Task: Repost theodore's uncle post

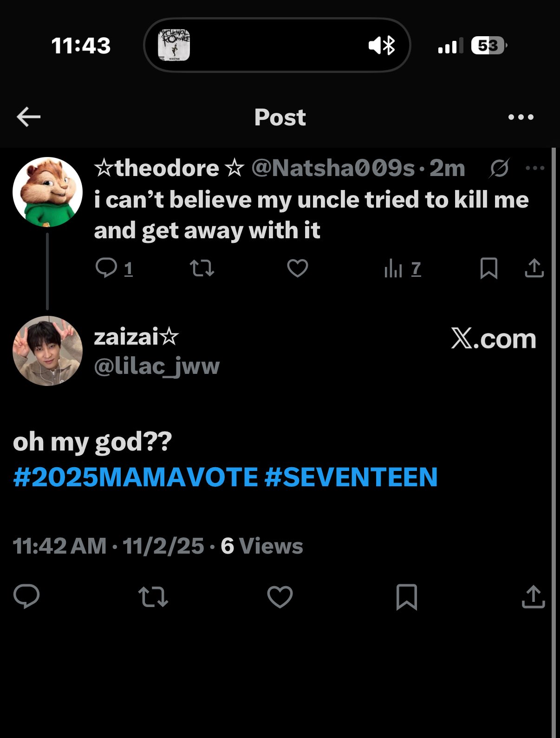Action: pyautogui.click(x=202, y=268)
